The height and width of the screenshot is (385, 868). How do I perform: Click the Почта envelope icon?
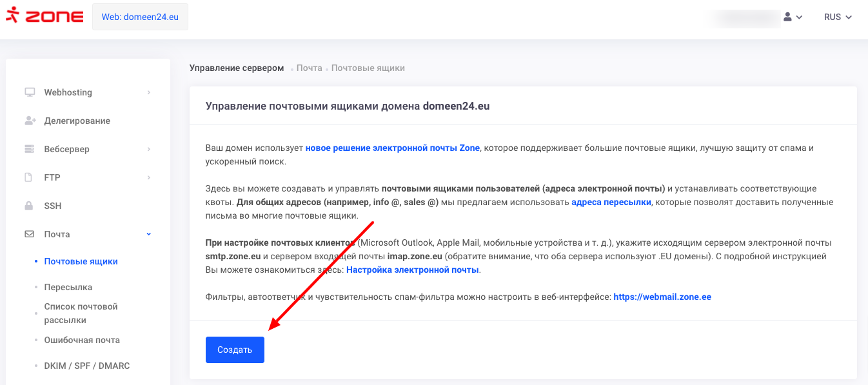pos(29,234)
